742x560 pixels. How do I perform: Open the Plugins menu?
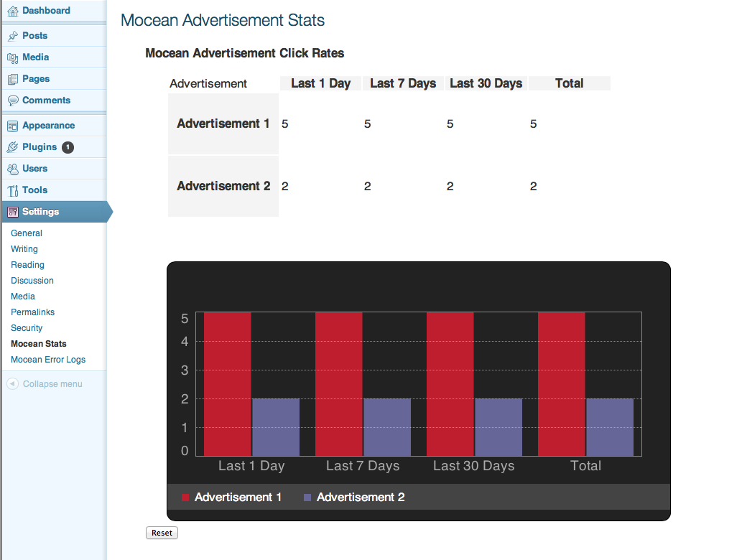40,147
